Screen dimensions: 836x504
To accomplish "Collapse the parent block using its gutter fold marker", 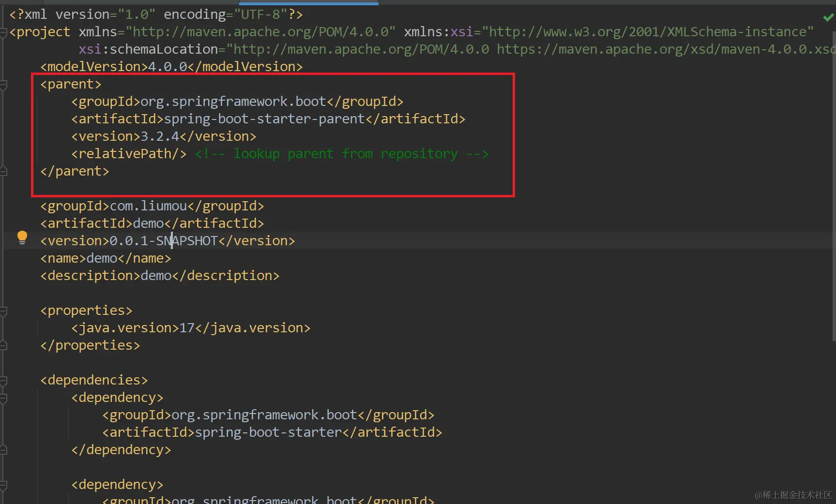I will coord(3,85).
